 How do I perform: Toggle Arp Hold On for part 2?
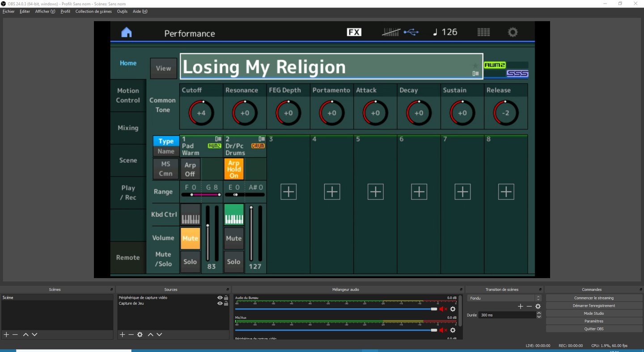click(x=233, y=169)
